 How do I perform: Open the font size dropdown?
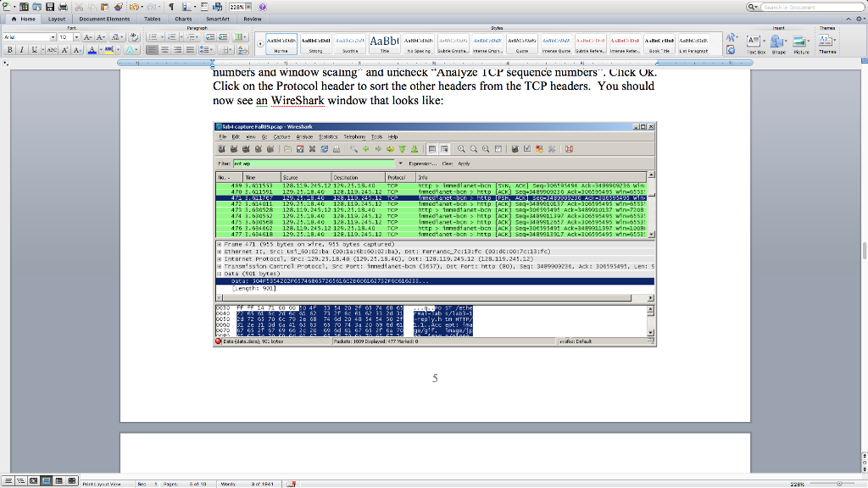[76, 37]
